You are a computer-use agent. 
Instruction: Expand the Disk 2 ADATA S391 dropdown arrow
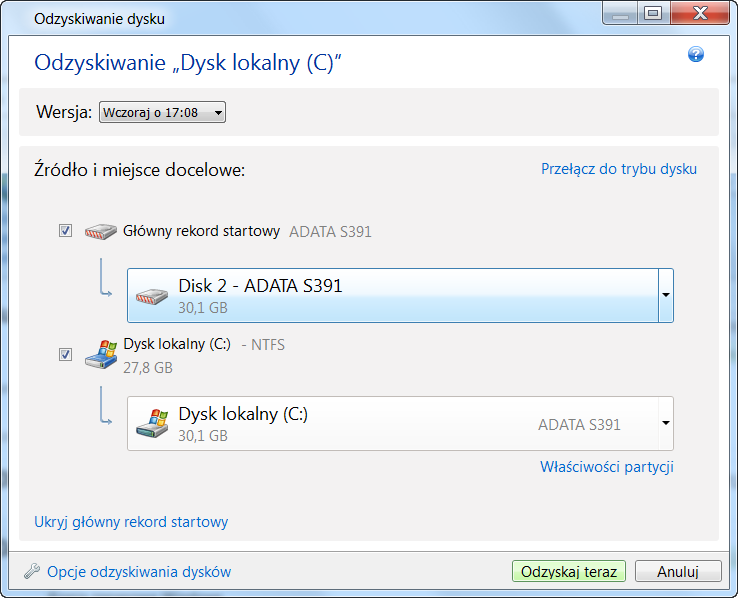click(x=665, y=295)
